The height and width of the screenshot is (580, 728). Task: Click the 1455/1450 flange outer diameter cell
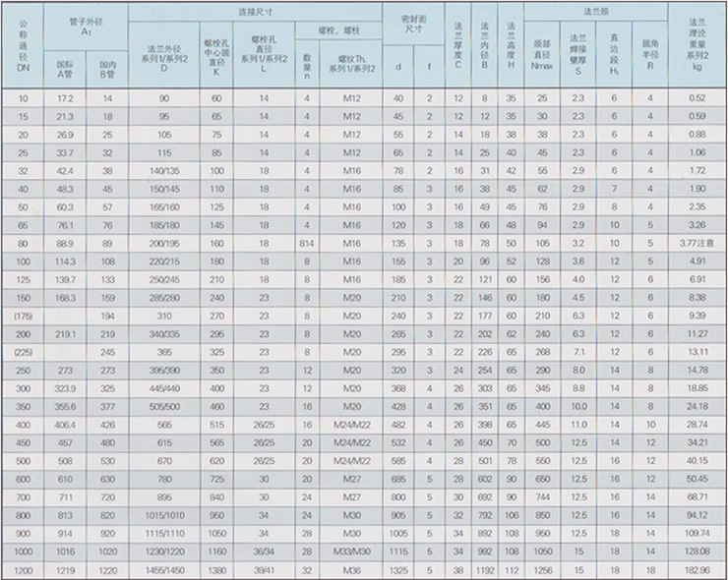point(164,570)
